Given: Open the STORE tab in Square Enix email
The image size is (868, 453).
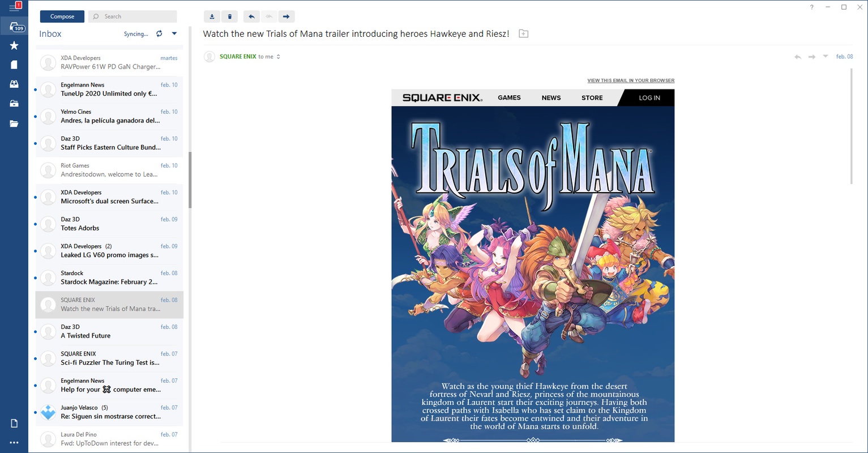Looking at the screenshot, I should [592, 97].
